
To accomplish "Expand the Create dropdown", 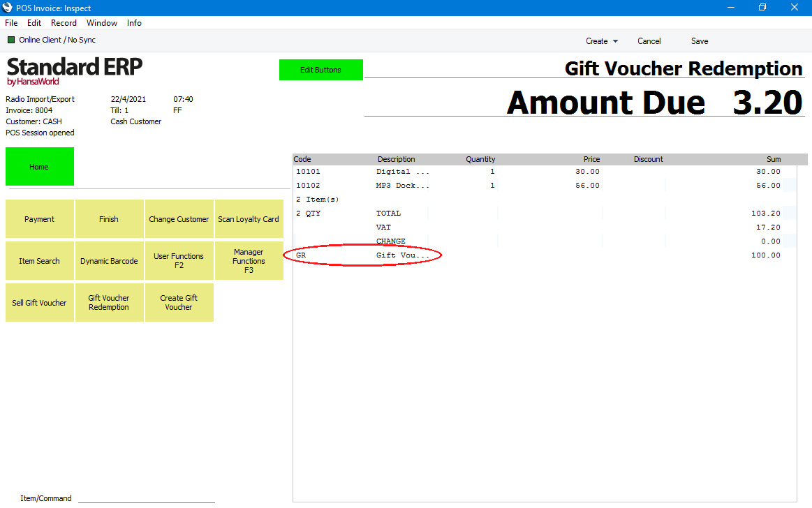I will [602, 41].
